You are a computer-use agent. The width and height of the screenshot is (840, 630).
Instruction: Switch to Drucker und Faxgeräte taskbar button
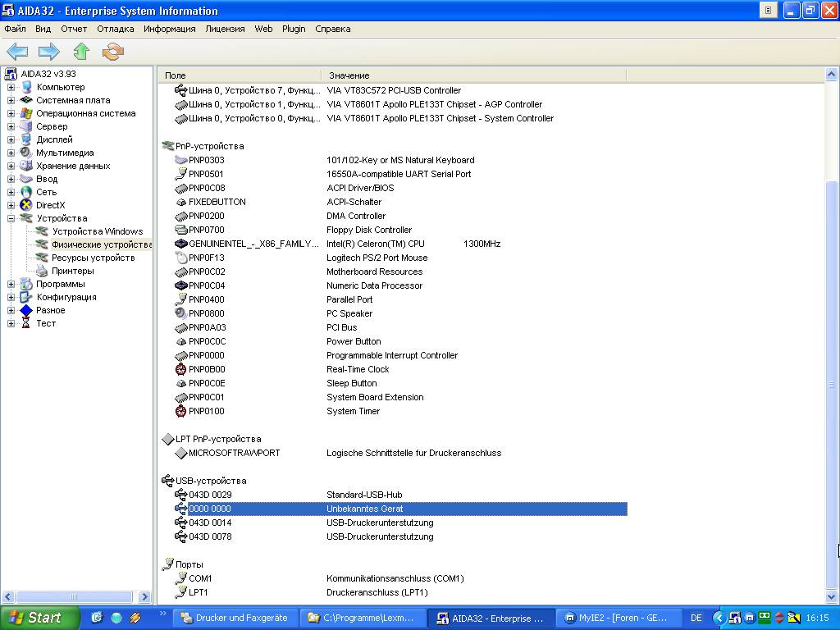point(235,618)
